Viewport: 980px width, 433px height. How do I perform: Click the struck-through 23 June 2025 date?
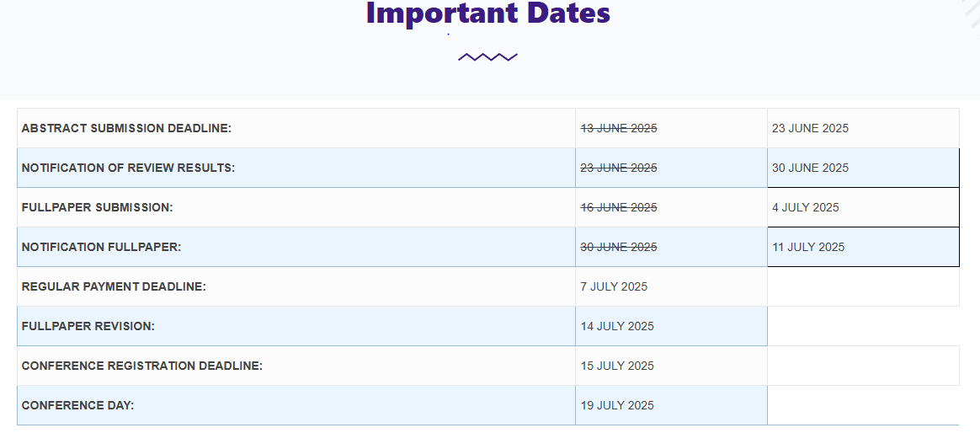619,168
